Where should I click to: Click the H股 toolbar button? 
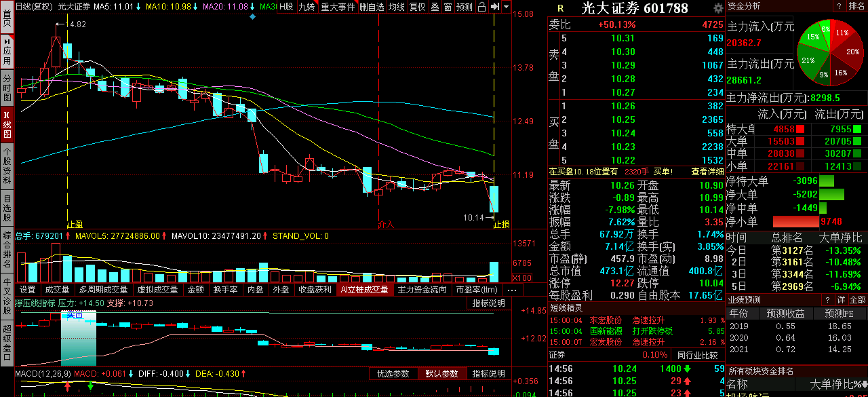pyautogui.click(x=286, y=7)
